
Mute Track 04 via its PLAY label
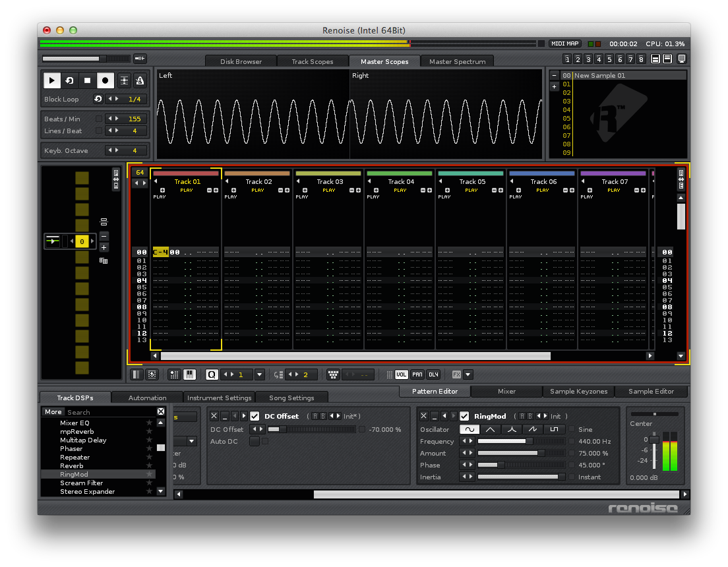400,191
